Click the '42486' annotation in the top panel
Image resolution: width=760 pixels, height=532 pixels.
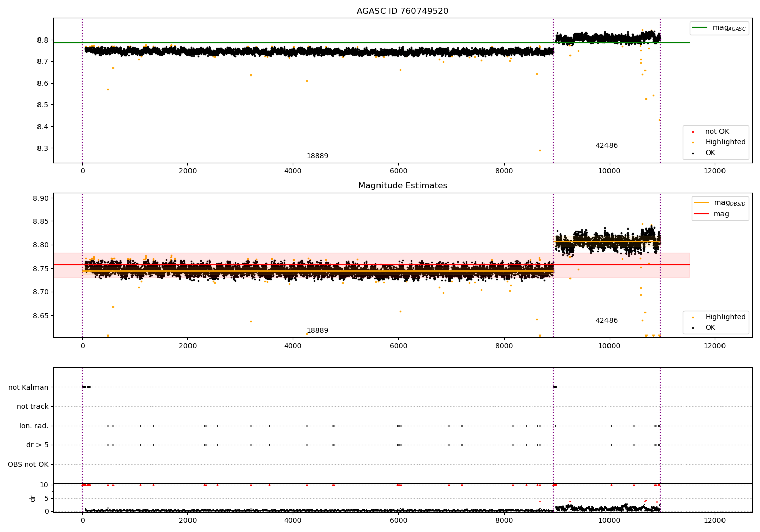[606, 146]
